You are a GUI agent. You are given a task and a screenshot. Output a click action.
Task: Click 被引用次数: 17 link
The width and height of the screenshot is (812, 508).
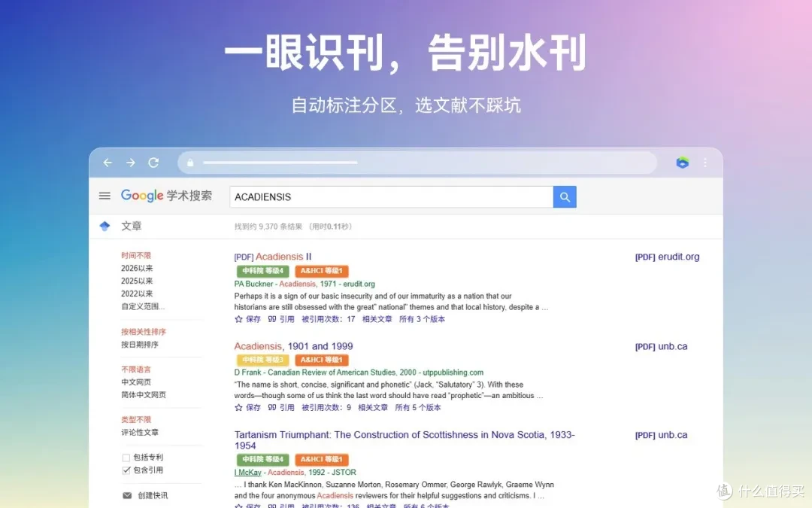click(x=329, y=319)
